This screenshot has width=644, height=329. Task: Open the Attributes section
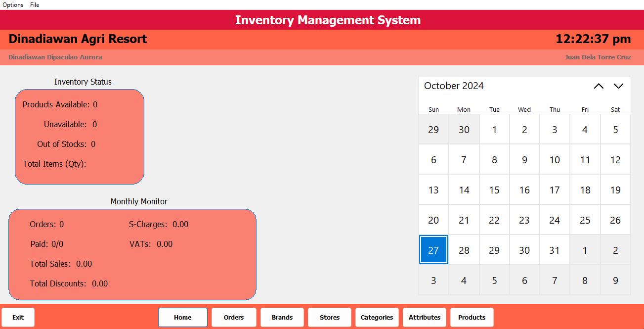coord(424,317)
